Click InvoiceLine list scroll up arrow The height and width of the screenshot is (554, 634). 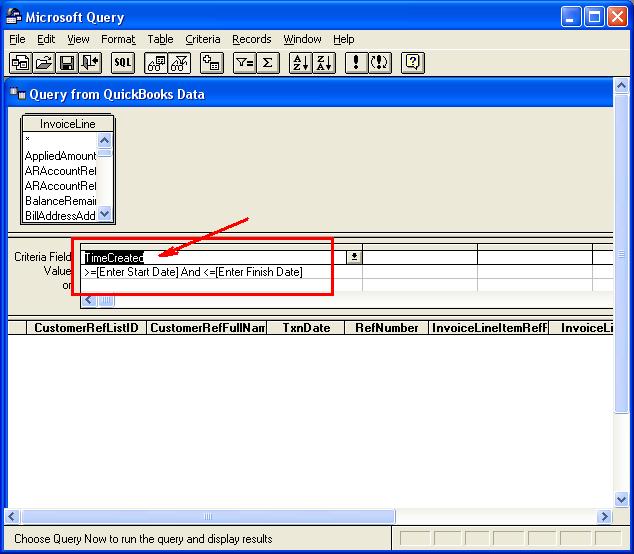click(104, 140)
